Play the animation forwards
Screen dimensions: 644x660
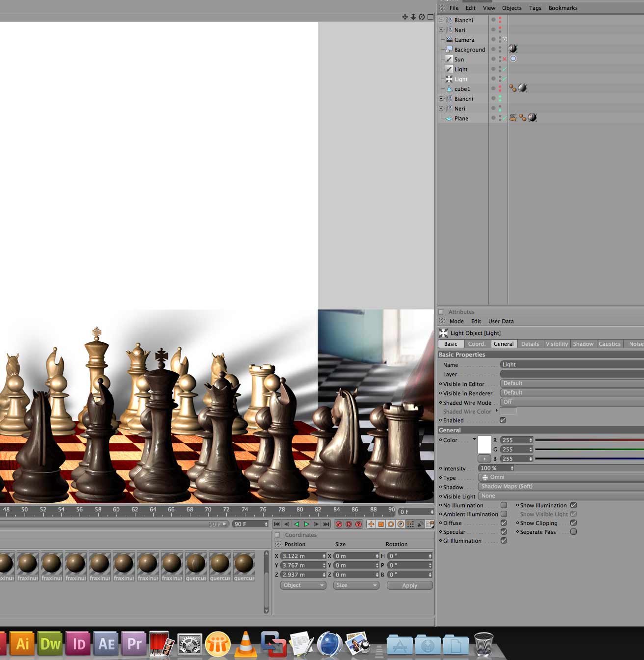(306, 524)
